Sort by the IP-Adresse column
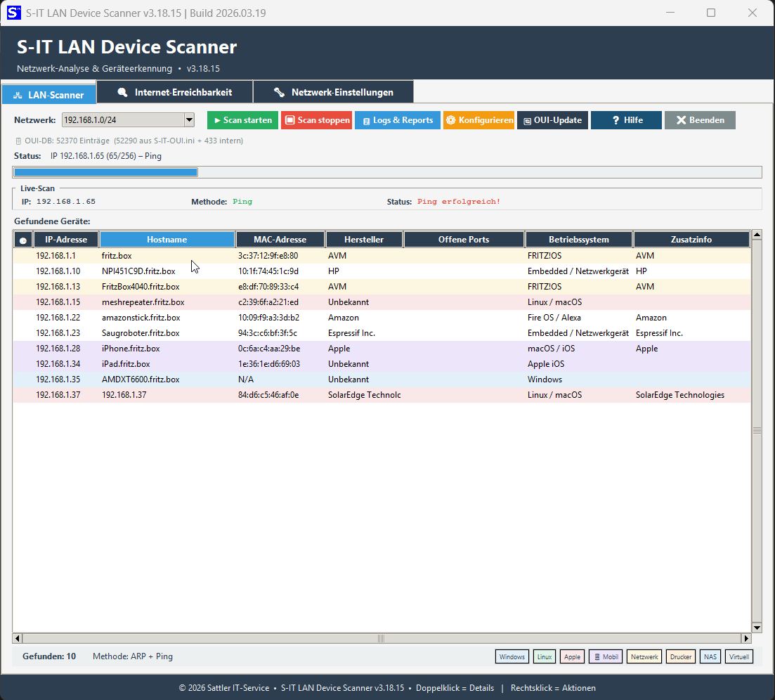The image size is (775, 700). (x=66, y=240)
